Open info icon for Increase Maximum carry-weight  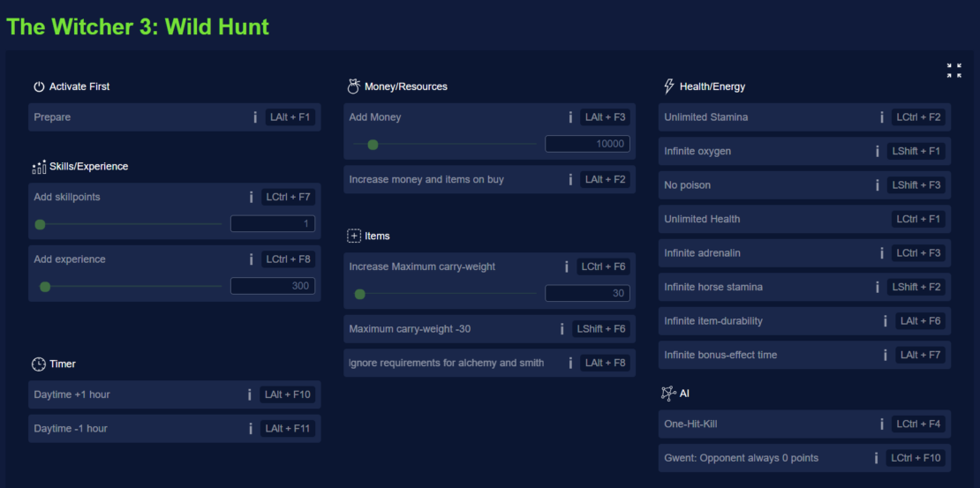[566, 267]
